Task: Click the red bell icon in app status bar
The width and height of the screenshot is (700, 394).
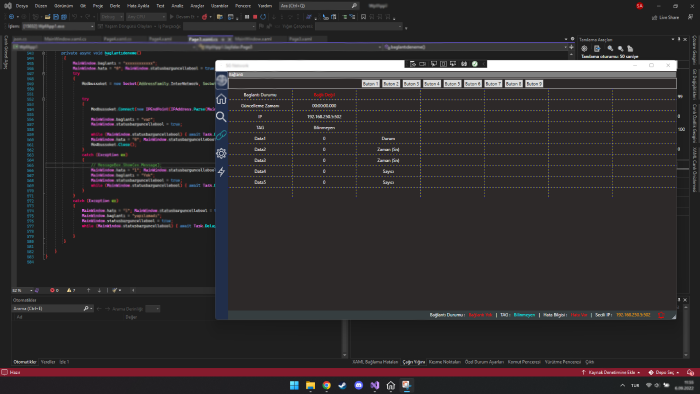Action: click(661, 315)
